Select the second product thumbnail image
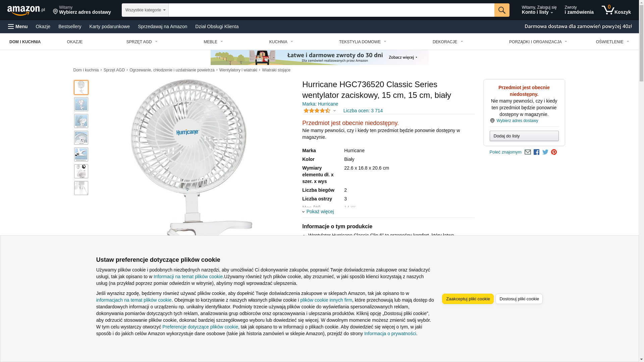644x362 pixels. point(81,104)
